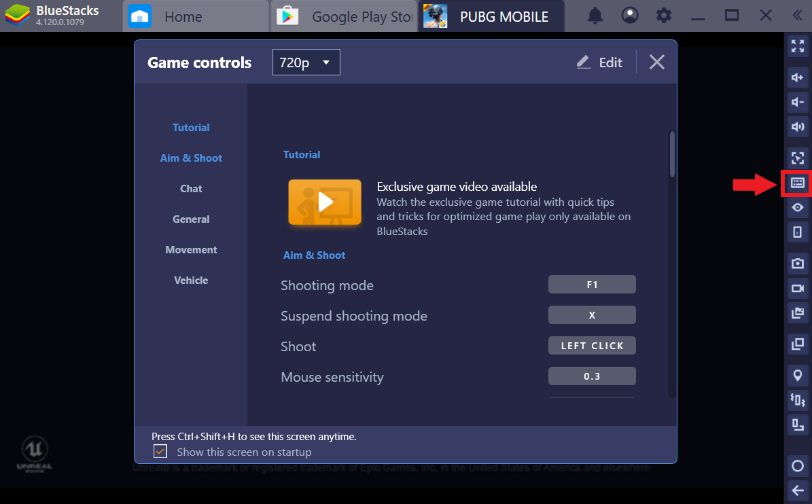The width and height of the screenshot is (812, 504).
Task: Switch to the Google Play Store tab
Action: [x=343, y=16]
